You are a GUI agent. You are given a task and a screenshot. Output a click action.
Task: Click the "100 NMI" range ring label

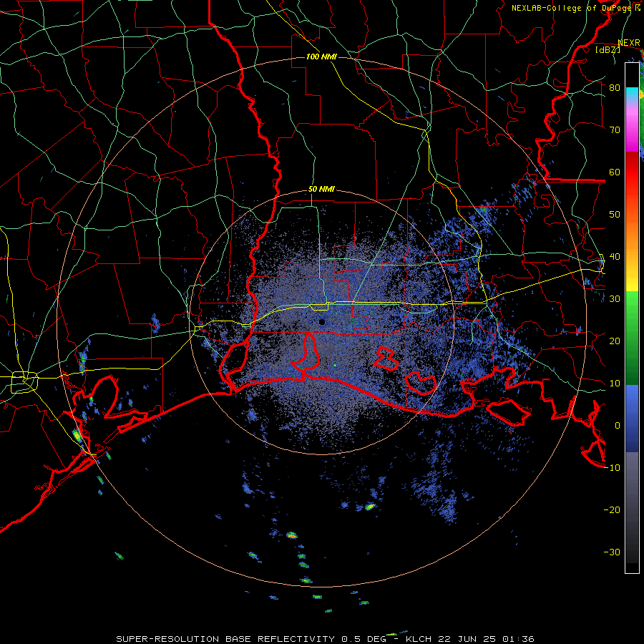(321, 57)
